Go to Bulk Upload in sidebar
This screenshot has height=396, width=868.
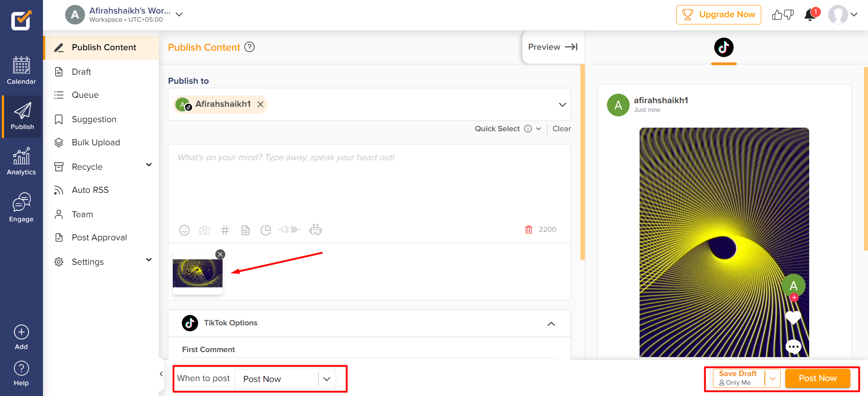coord(96,143)
